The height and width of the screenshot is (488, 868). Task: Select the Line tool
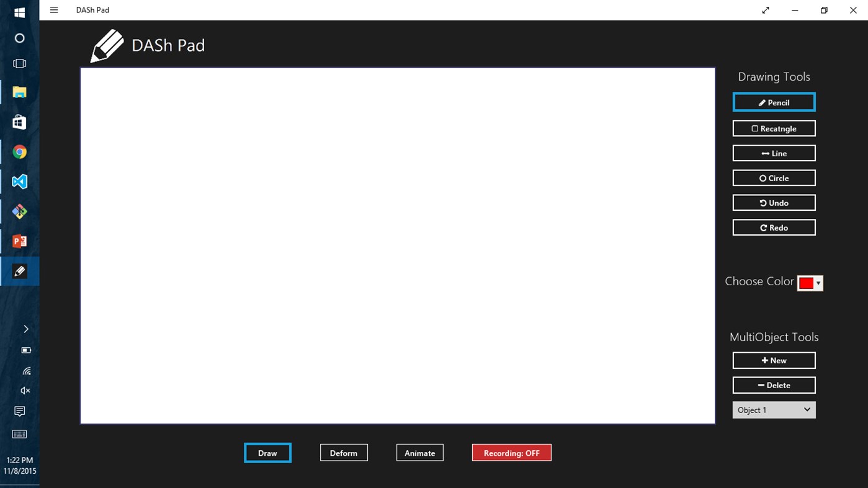[774, 153]
